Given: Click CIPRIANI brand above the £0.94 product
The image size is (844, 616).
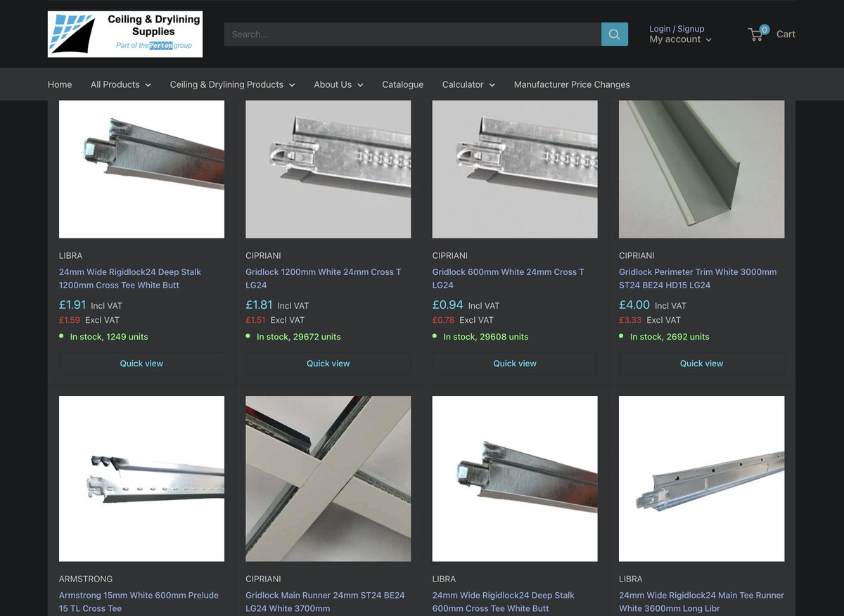Looking at the screenshot, I should pos(450,255).
